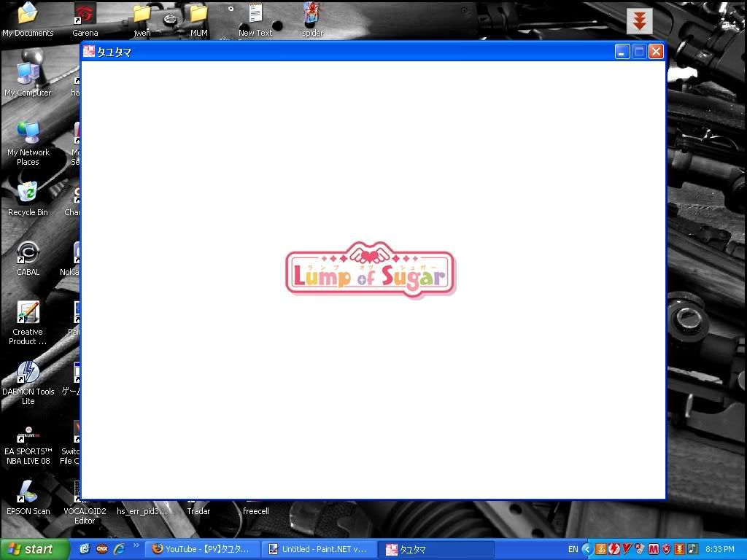Viewport: 747px width, 560px height.
Task: Expand hidden system tray icons arrow
Action: pyautogui.click(x=587, y=549)
